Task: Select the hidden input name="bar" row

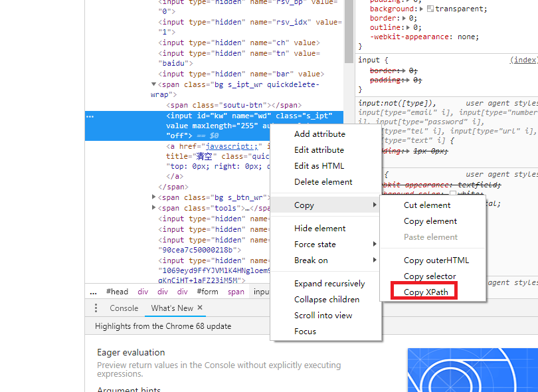Action: 241,74
